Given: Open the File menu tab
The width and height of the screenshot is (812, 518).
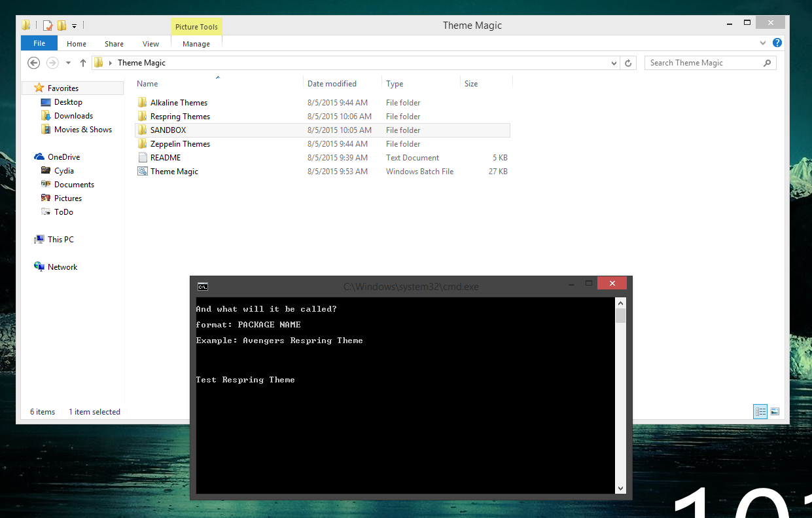Looking at the screenshot, I should (x=39, y=43).
